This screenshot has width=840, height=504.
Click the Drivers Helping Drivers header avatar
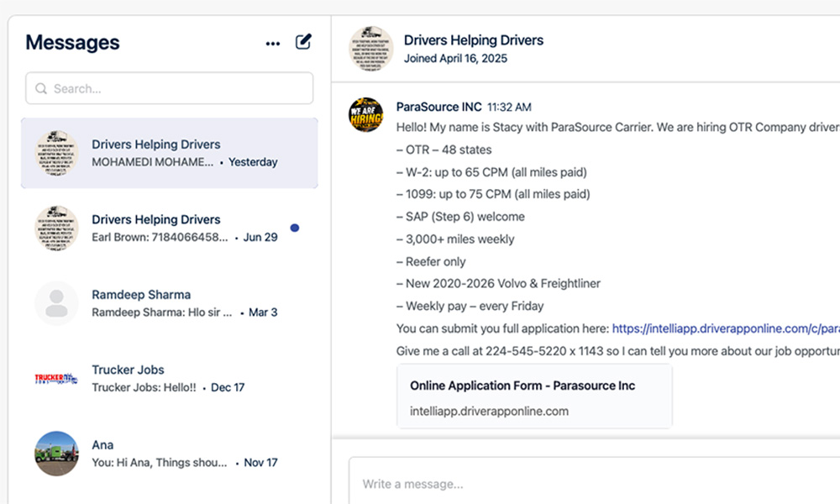370,48
